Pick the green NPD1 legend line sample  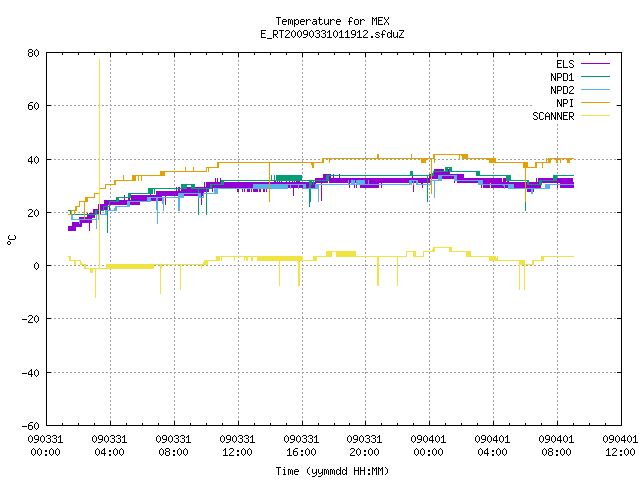(x=595, y=76)
